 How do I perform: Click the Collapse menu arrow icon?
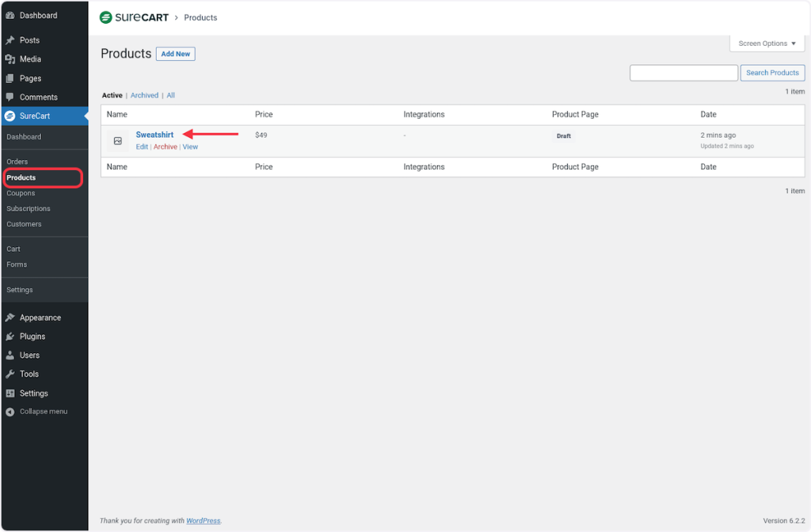point(10,412)
